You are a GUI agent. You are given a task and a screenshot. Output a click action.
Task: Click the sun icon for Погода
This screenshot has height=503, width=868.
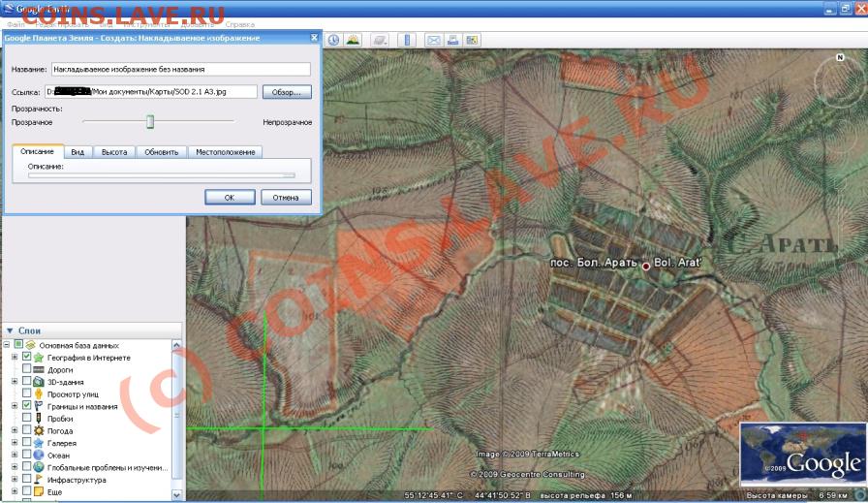[x=38, y=430]
